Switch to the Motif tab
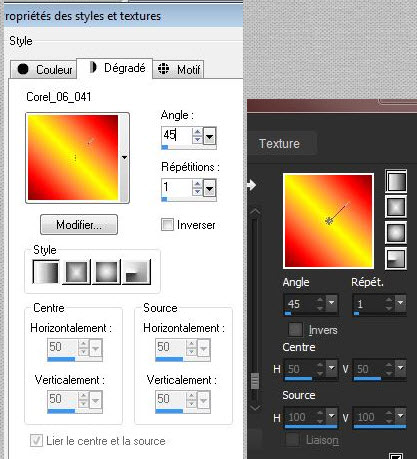The height and width of the screenshot is (459, 417). point(179,69)
